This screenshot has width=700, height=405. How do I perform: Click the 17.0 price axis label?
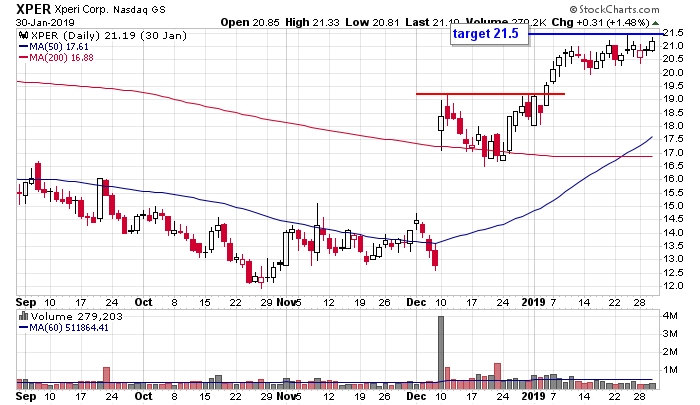tap(672, 152)
